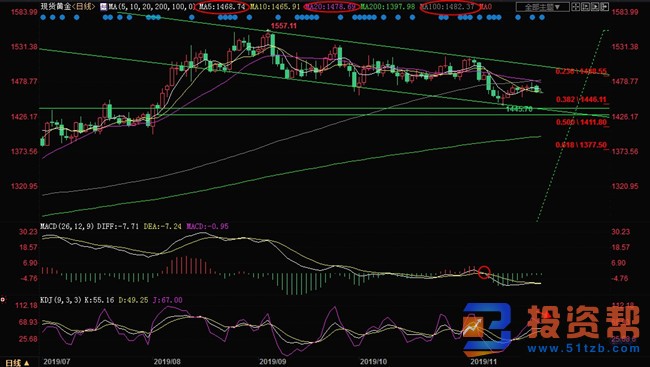Viewport: 650px width, 367px height.
Task: Click the MA5:1468.74 value
Action: (222, 7)
